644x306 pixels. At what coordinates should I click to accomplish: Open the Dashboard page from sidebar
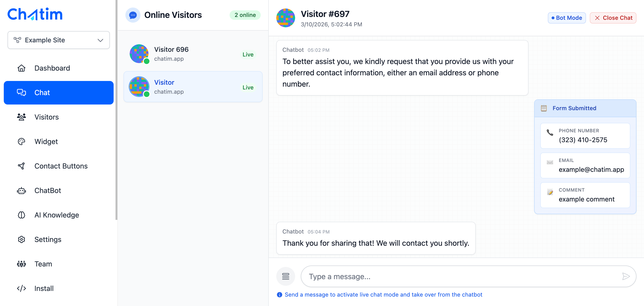click(52, 68)
